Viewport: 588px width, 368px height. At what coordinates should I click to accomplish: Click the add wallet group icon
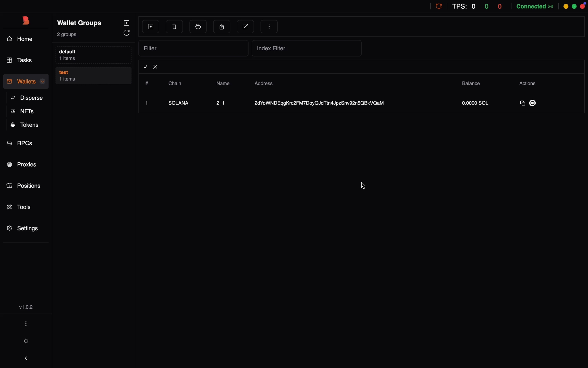[x=127, y=23]
